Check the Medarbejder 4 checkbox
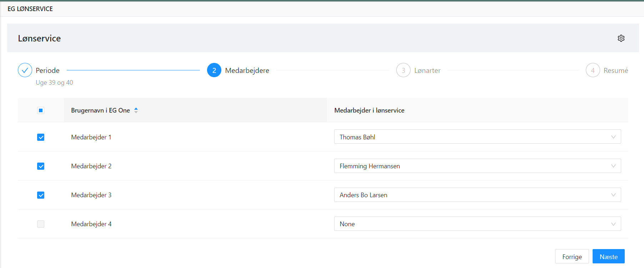Screen dimensions: 644x268 click(x=41, y=224)
